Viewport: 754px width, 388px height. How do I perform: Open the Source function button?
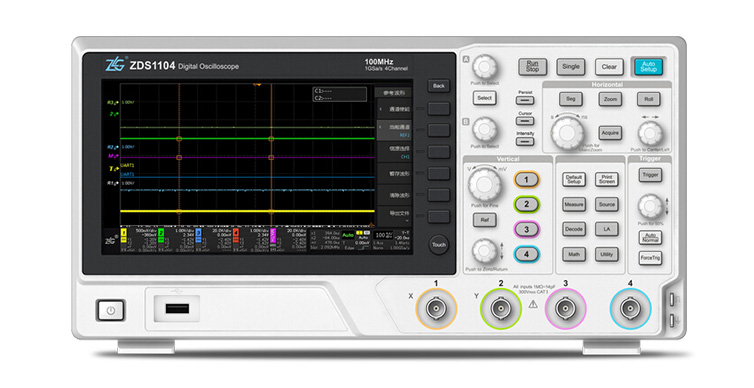point(607,204)
